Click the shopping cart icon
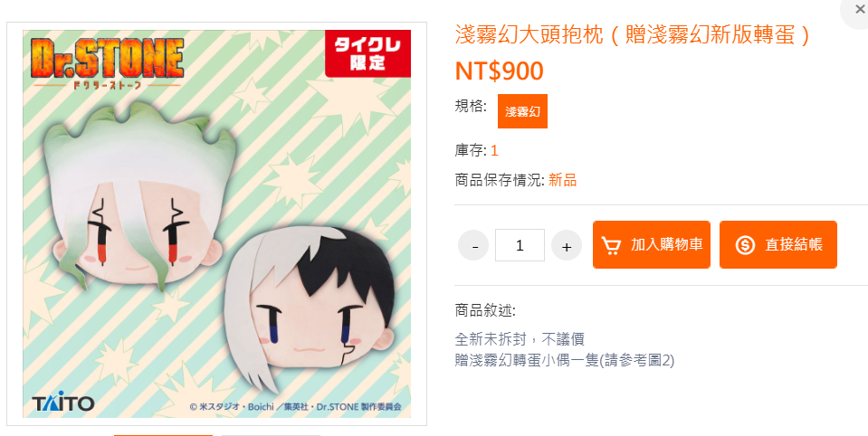Screen dimensions: 868x436 click(x=611, y=245)
